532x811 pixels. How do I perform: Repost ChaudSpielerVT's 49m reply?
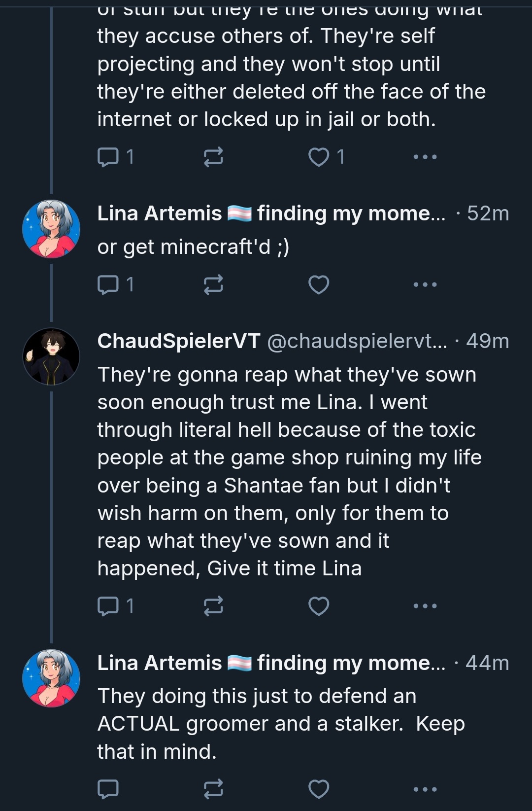coord(213,606)
